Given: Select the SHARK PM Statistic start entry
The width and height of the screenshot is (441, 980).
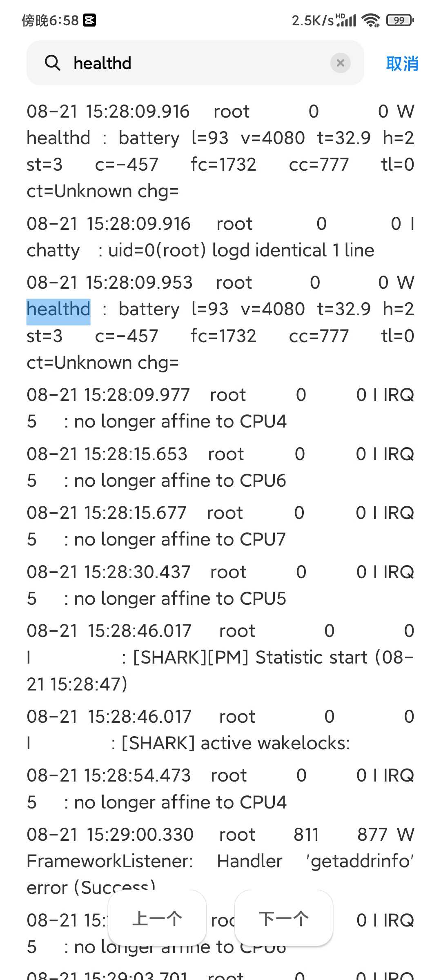Looking at the screenshot, I should coord(220,657).
